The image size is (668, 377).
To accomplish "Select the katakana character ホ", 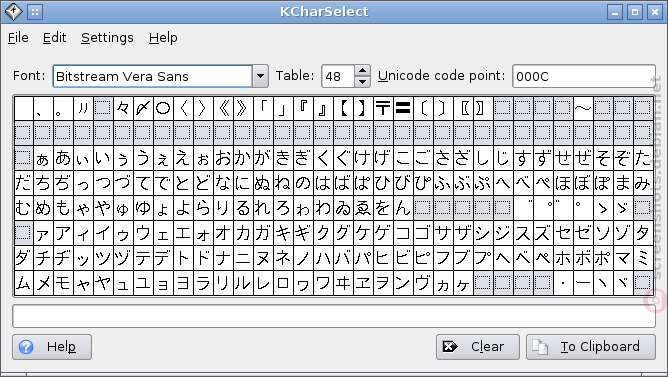I will (x=563, y=257).
